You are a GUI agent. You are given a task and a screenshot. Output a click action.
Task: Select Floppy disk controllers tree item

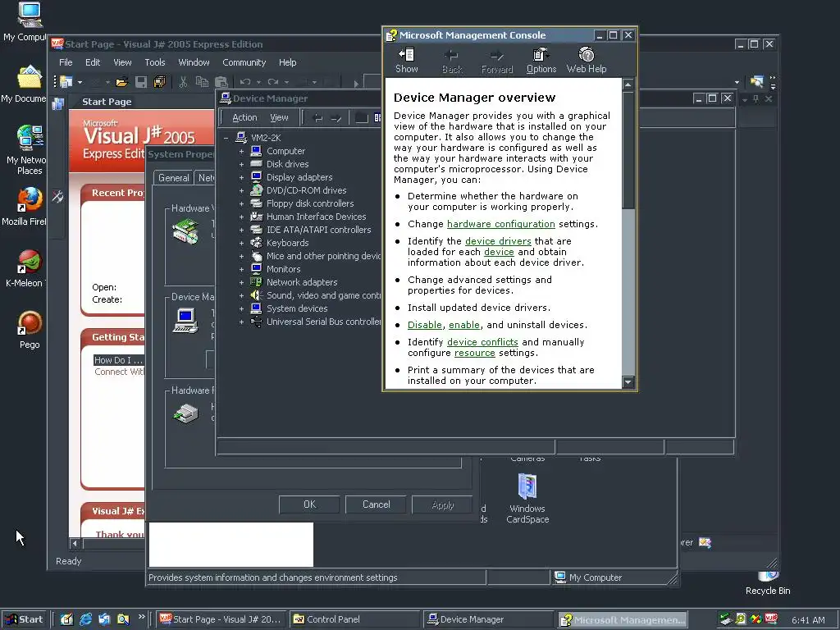(x=310, y=203)
